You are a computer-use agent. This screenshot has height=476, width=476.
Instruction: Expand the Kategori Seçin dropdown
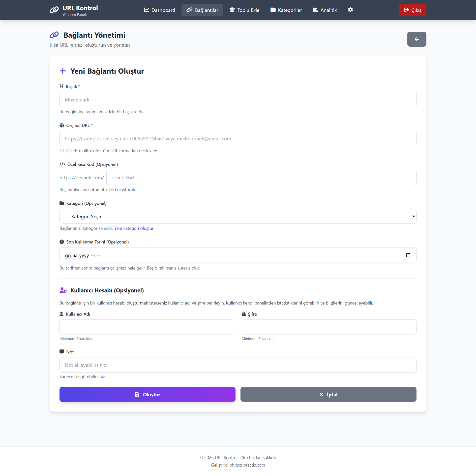(238, 216)
